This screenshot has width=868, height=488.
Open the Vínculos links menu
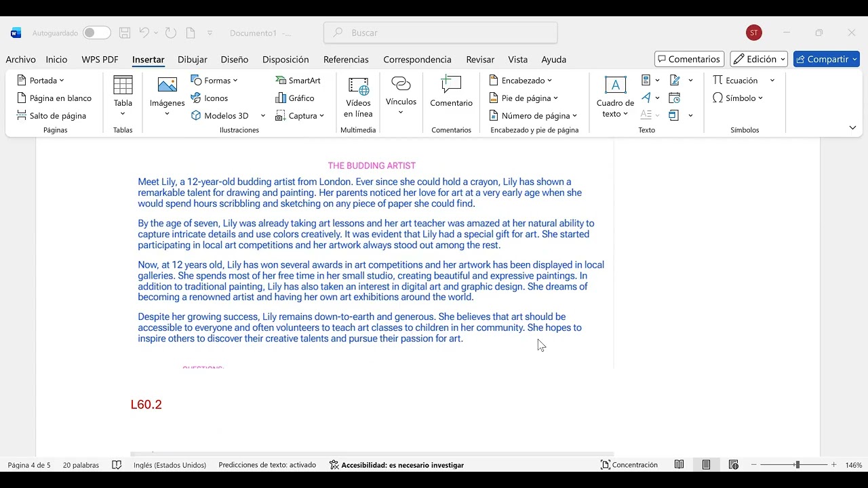click(x=401, y=97)
